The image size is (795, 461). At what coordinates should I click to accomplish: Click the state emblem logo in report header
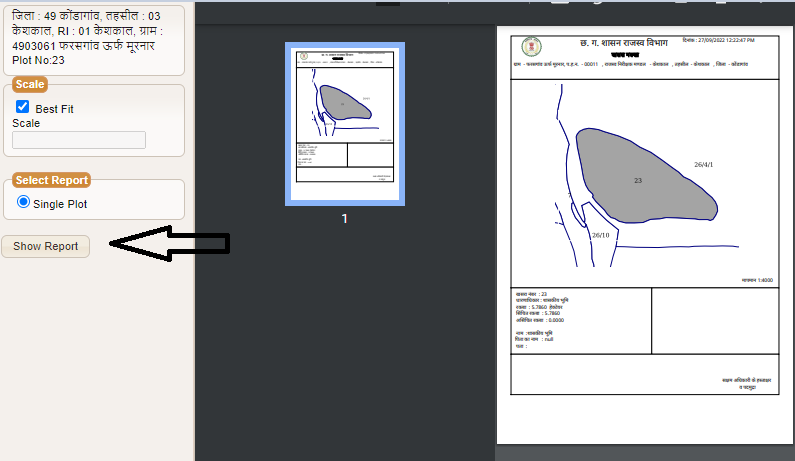[529, 48]
